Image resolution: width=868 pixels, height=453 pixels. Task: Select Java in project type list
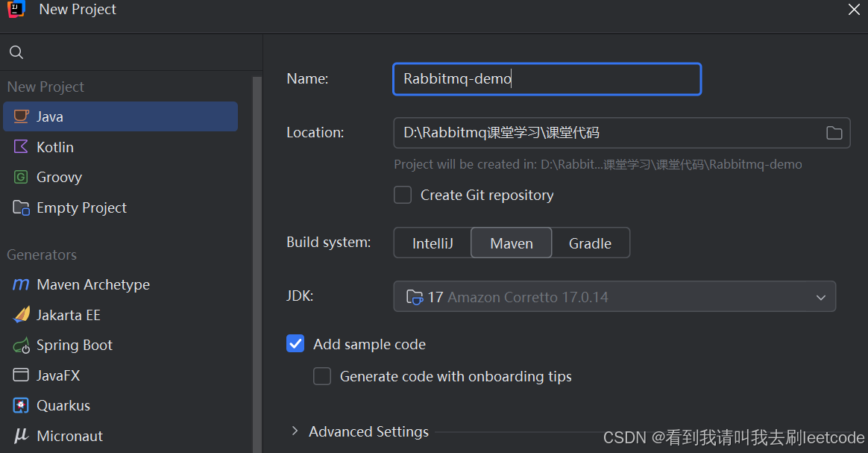(121, 116)
